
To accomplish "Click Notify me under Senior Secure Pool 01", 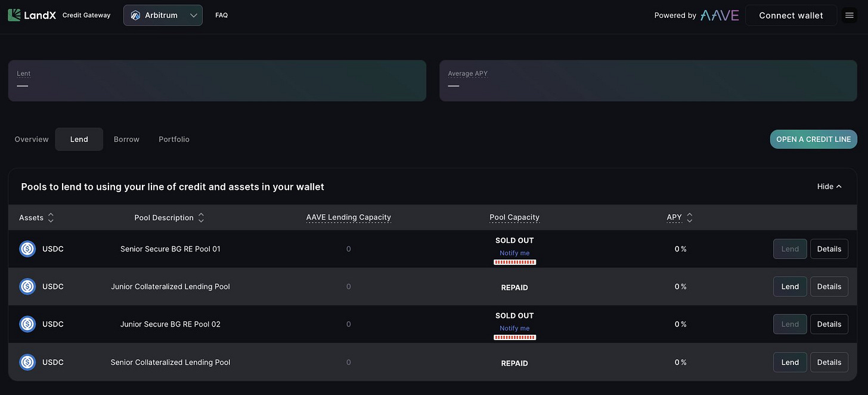I will (x=514, y=253).
